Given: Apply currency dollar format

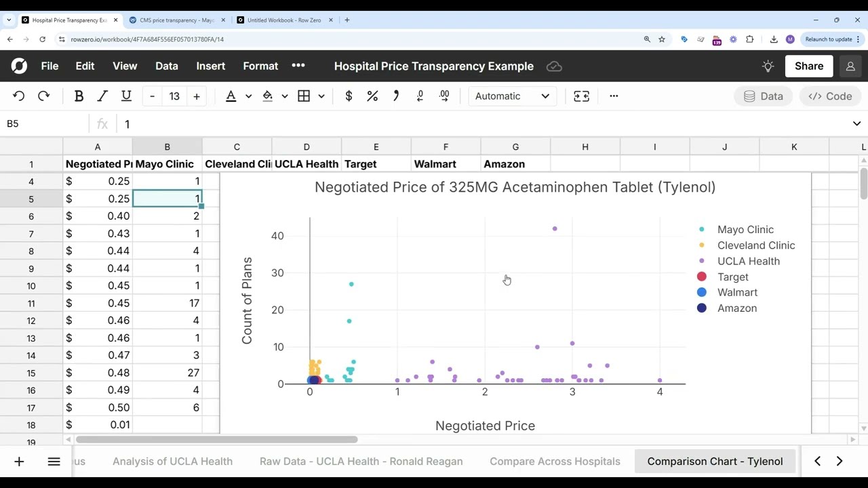Looking at the screenshot, I should (349, 96).
